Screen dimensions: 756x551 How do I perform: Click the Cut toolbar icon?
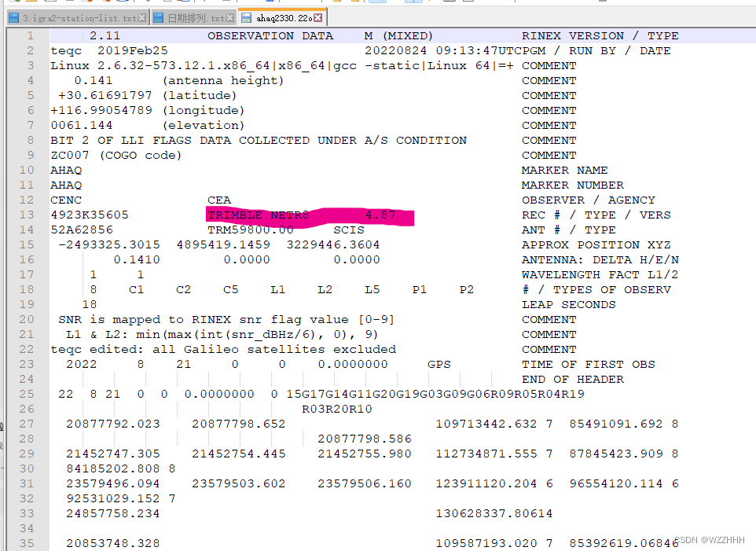[x=149, y=3]
